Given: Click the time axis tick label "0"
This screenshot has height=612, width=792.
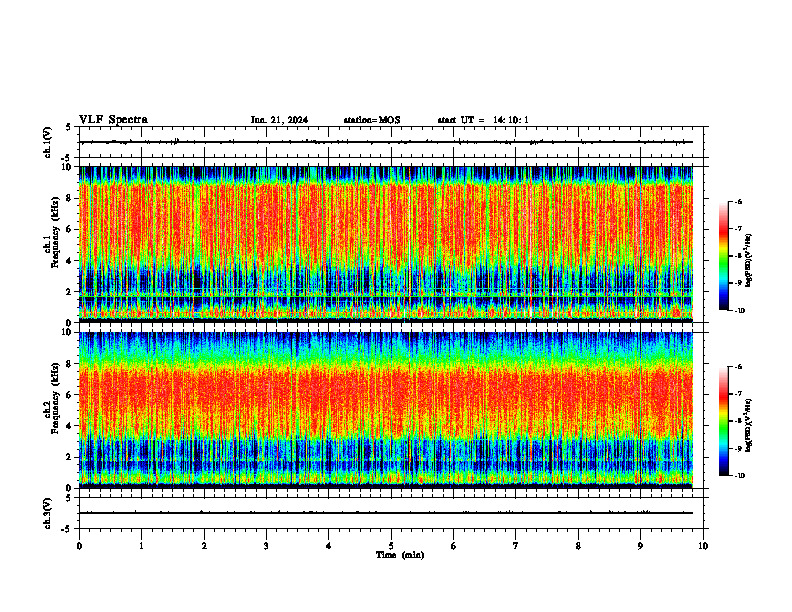Looking at the screenshot, I should (79, 546).
